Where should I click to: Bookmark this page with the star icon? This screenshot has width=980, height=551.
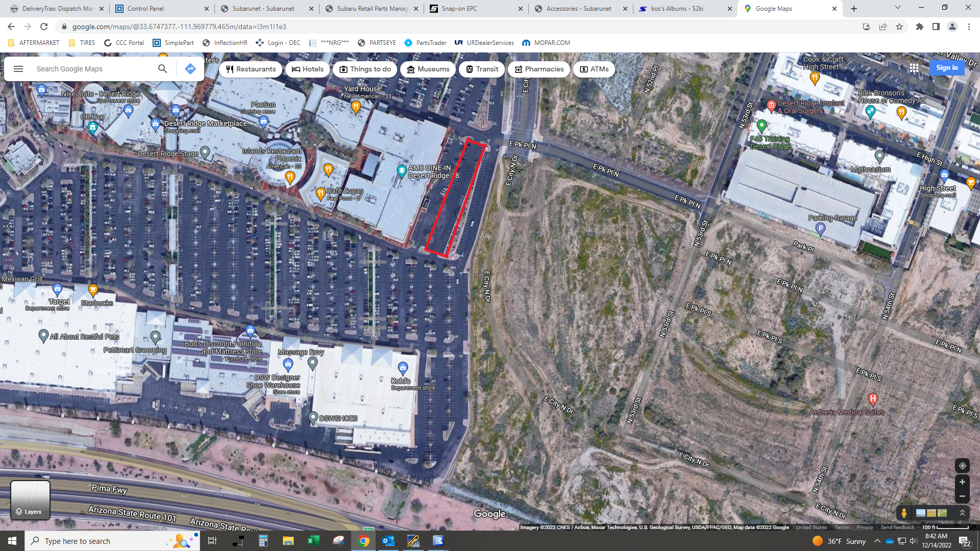pos(899,27)
